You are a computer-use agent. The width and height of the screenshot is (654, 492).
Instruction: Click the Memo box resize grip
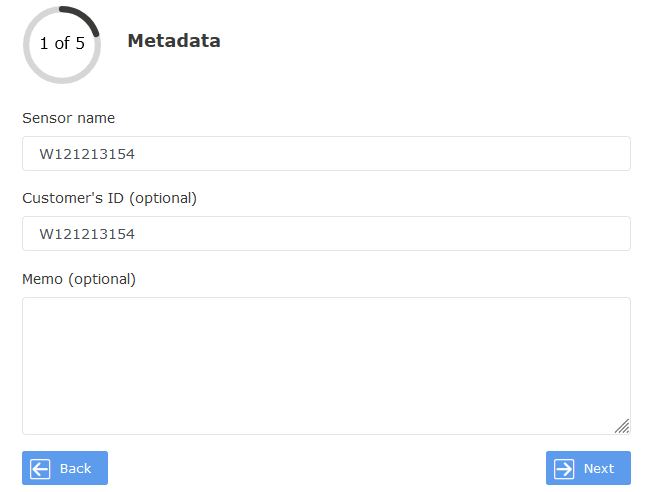(x=622, y=426)
